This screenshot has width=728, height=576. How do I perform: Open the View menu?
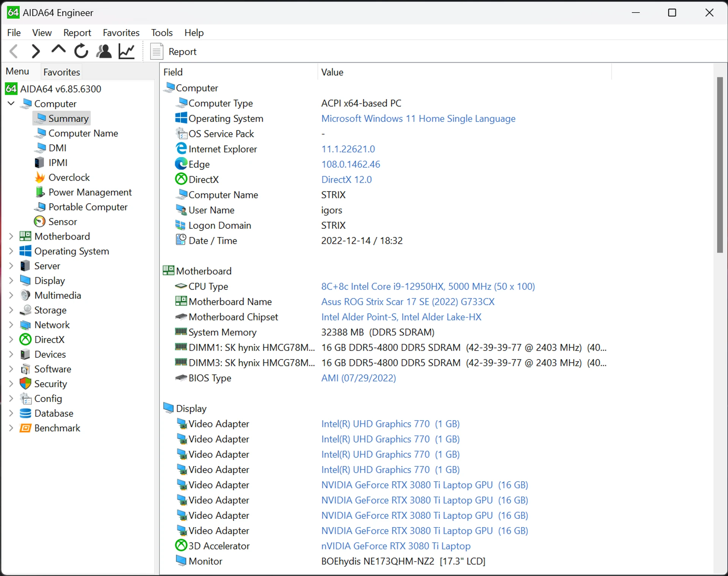click(42, 33)
